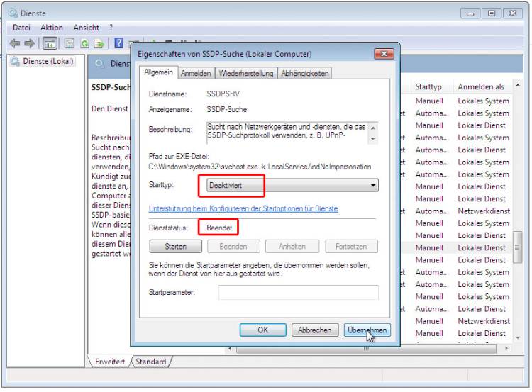The width and height of the screenshot is (532, 392).
Task: Click the Übernehmen button
Action: pyautogui.click(x=366, y=330)
